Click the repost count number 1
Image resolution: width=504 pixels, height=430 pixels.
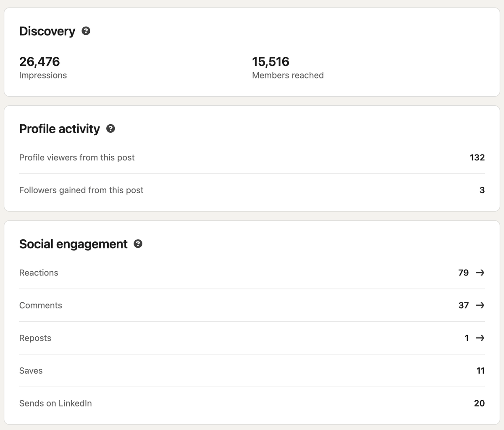click(467, 338)
